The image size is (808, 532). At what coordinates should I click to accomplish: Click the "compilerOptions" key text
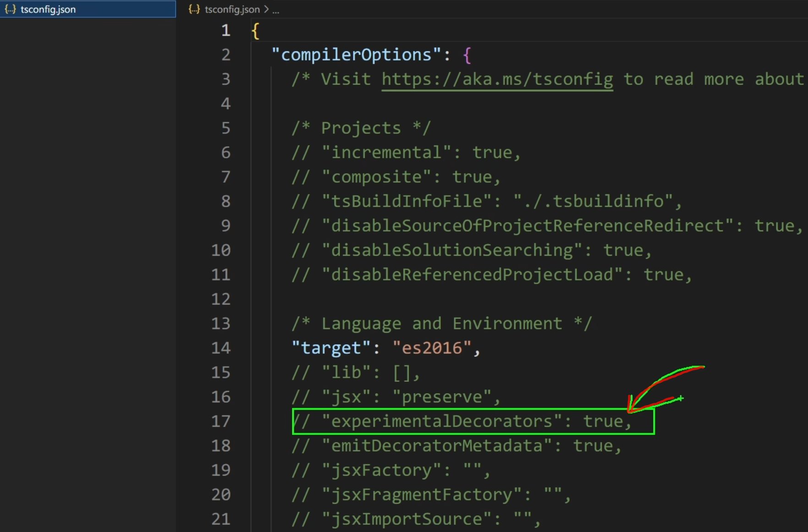(356, 55)
